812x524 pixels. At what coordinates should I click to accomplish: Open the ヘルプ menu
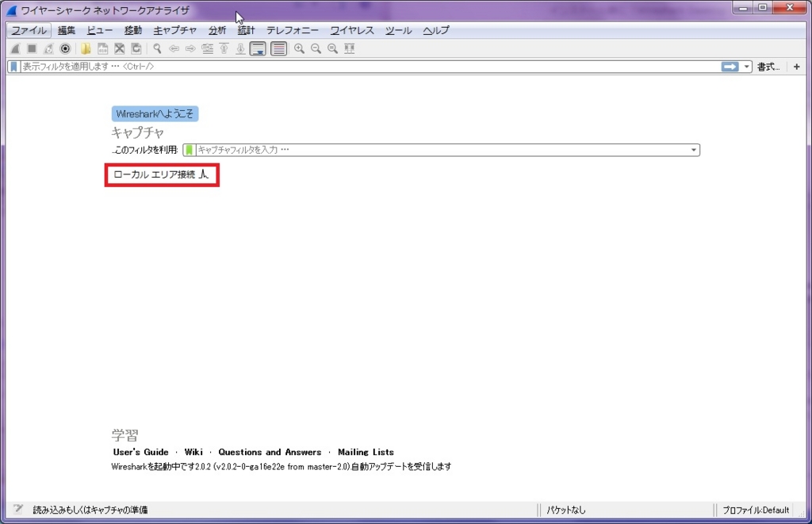436,30
